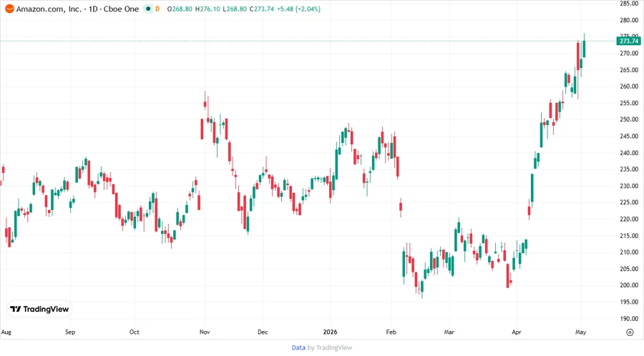
Task: Click the 235.00 price axis label
Action: tap(629, 169)
